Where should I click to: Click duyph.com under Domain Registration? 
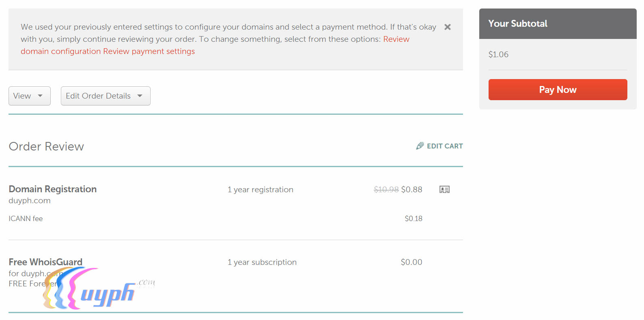coord(30,201)
